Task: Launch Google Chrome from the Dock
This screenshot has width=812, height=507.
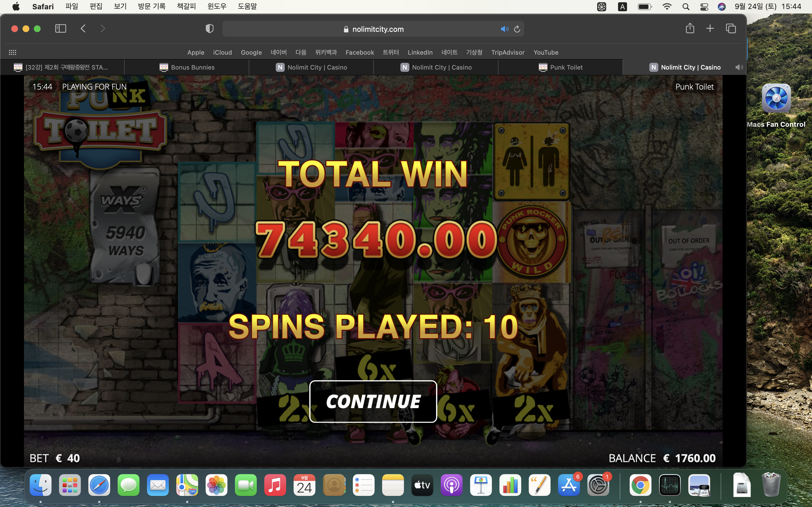Action: (640, 485)
